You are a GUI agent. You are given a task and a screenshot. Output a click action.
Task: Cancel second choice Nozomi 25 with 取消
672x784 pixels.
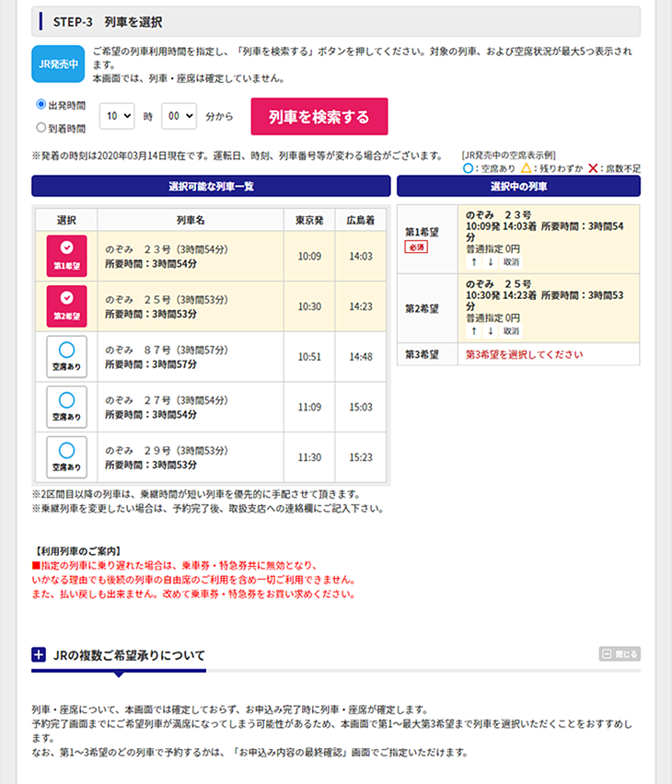click(x=511, y=331)
